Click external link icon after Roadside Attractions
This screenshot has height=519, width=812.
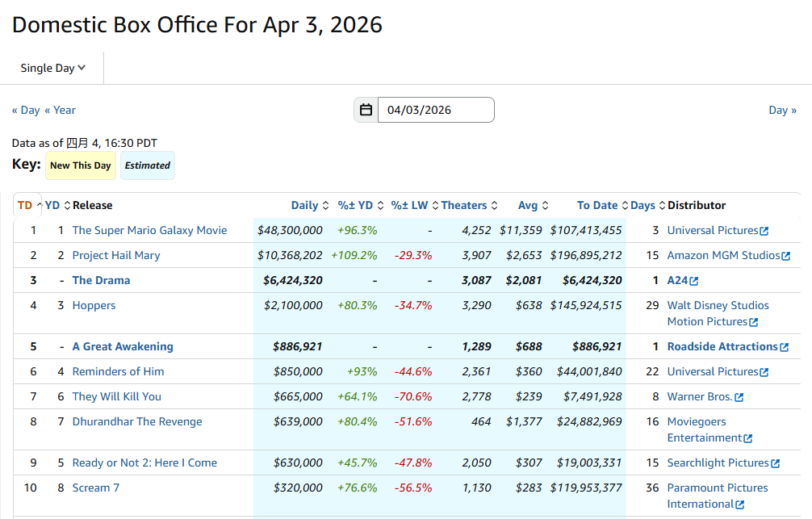point(784,347)
